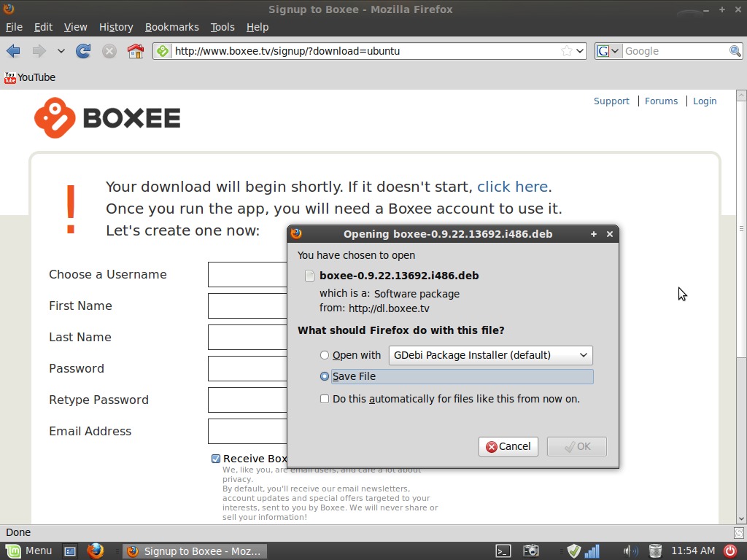Open the View menu

[75, 27]
